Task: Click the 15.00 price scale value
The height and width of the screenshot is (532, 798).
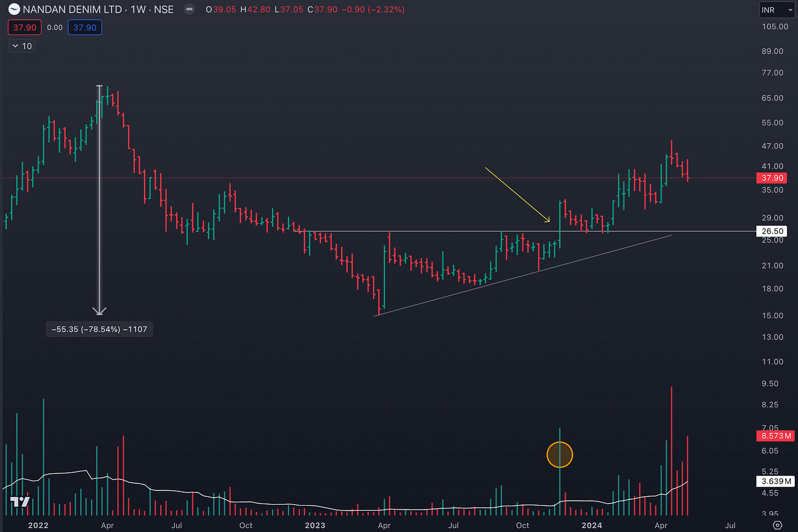Action: click(x=772, y=316)
